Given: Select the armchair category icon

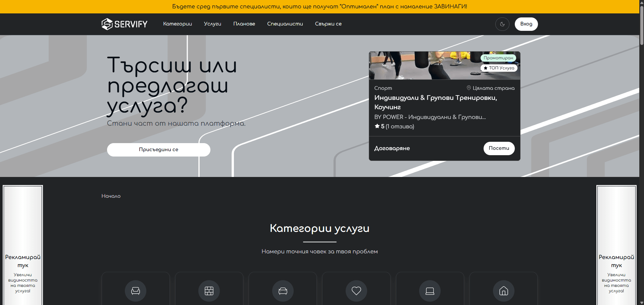Looking at the screenshot, I should coord(136,291).
